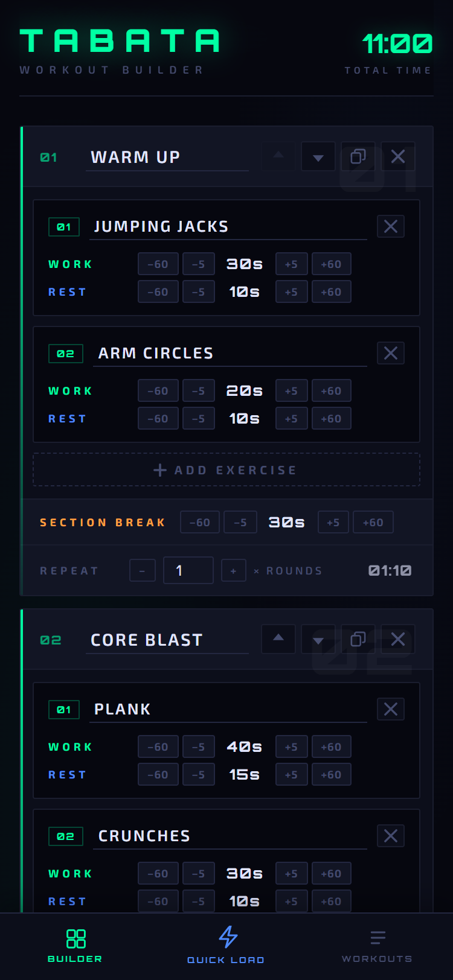
Task: Duplicate the CORE BLAST section
Action: pyautogui.click(x=358, y=639)
